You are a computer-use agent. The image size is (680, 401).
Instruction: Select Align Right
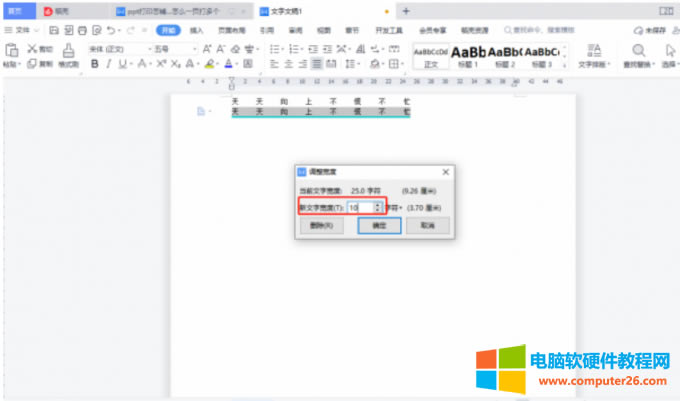coord(303,64)
